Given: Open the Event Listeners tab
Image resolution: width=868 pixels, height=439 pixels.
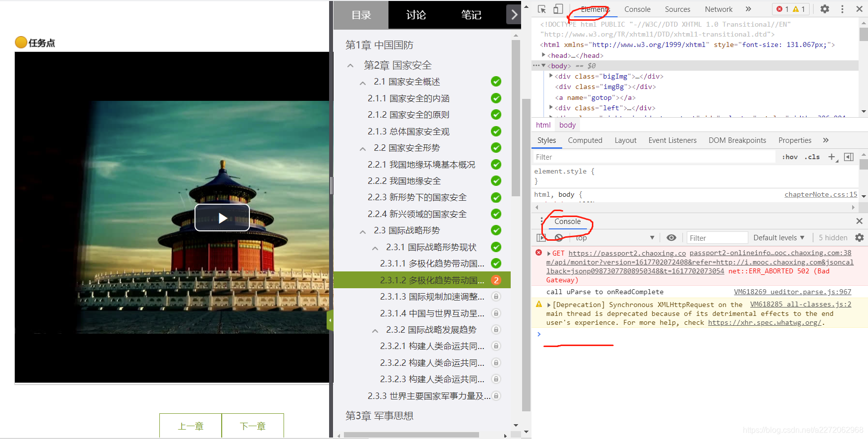Looking at the screenshot, I should 673,140.
